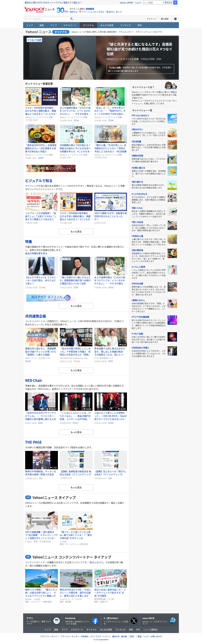
Task: Select the エキスパート tab in main navigation
Action: tap(70, 25)
